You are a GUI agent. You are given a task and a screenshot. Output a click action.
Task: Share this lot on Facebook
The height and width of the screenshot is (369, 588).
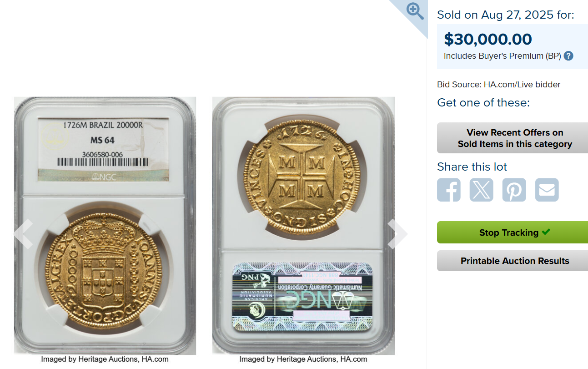449,190
